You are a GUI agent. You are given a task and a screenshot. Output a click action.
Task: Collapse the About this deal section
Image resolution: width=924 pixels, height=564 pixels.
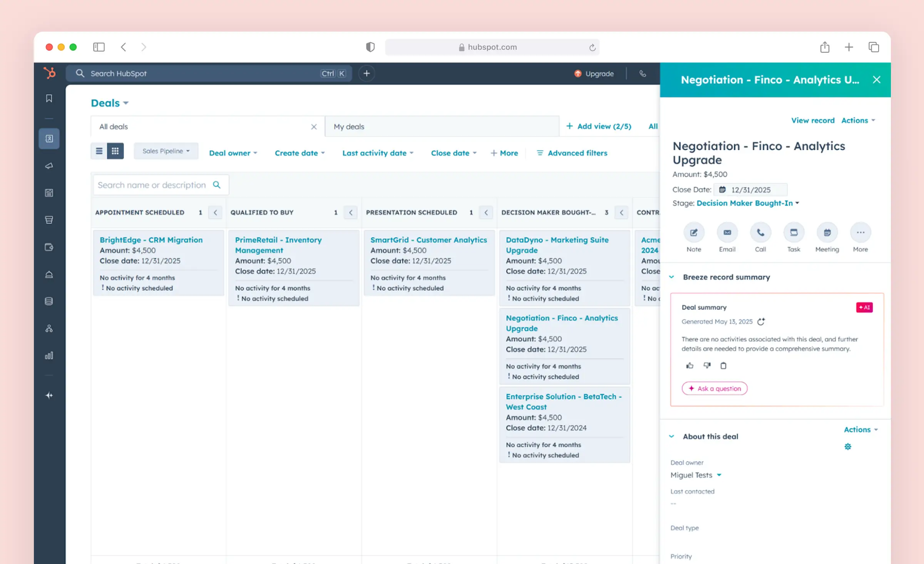(671, 436)
